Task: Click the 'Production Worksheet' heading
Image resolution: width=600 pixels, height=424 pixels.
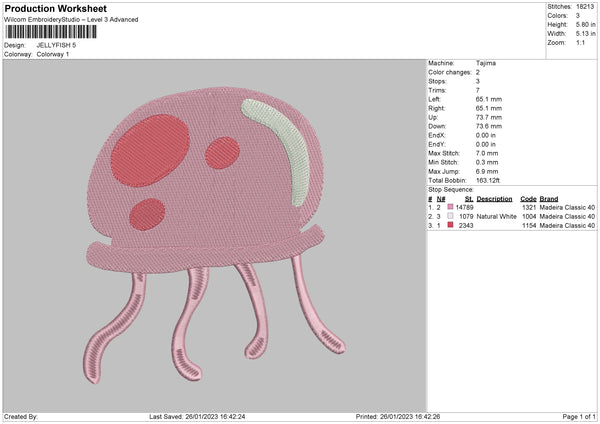Action: tap(55, 8)
